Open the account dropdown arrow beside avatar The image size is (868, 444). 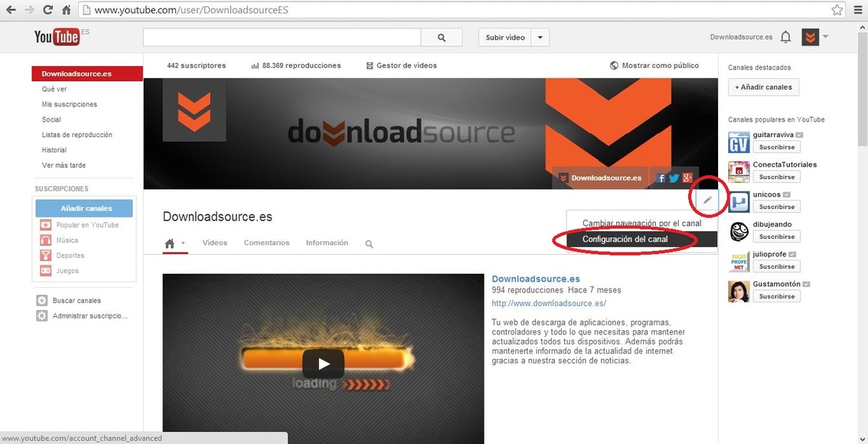[825, 37]
